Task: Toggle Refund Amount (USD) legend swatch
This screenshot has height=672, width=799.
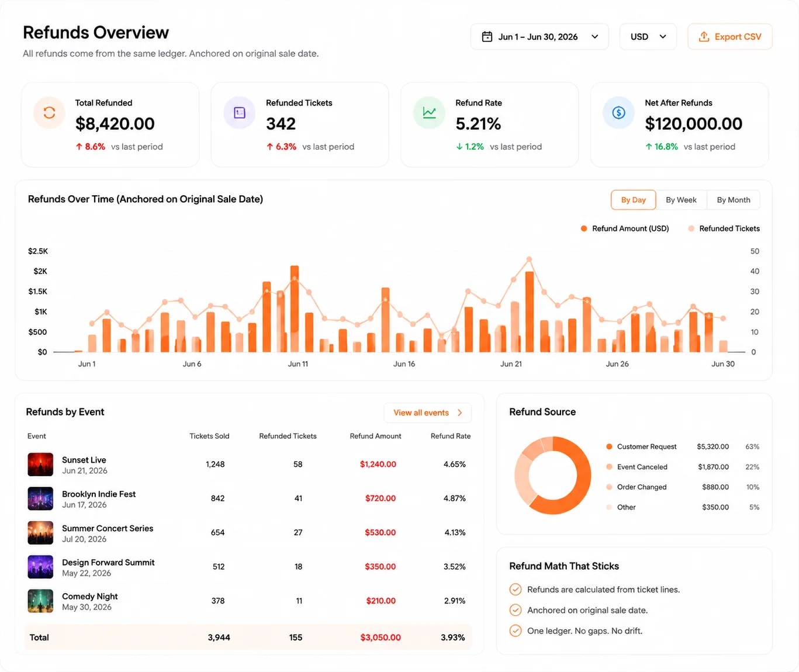Action: pyautogui.click(x=583, y=228)
